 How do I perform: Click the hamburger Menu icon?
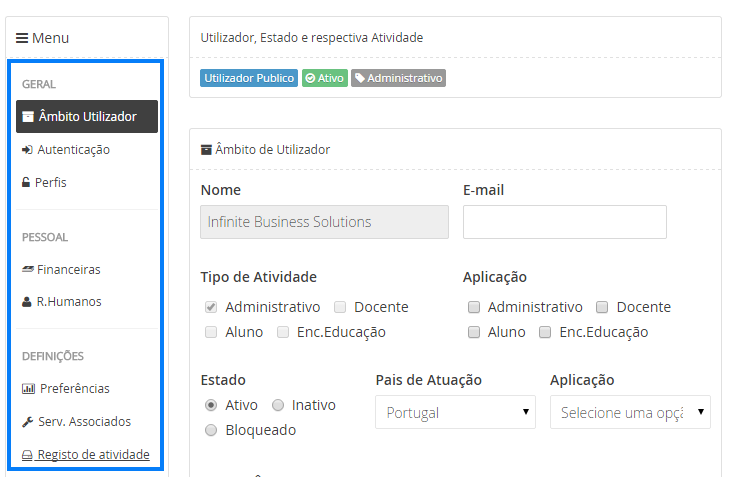click(22, 38)
